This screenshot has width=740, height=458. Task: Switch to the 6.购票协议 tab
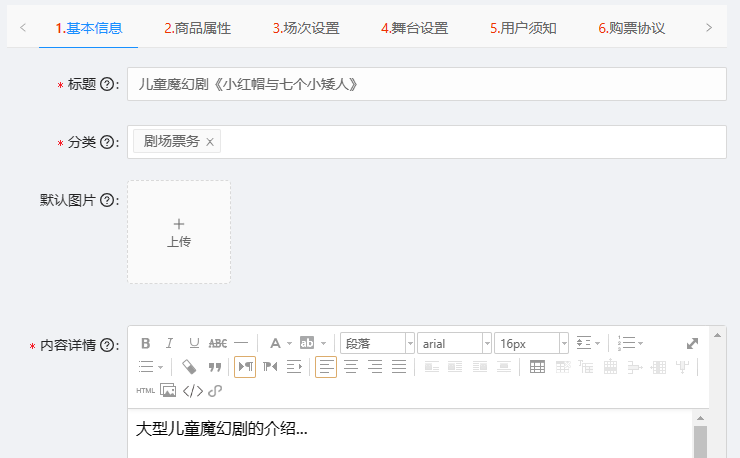632,28
